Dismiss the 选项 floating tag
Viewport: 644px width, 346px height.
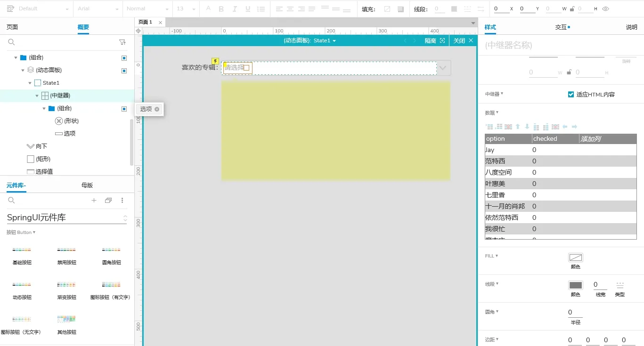[x=157, y=109]
